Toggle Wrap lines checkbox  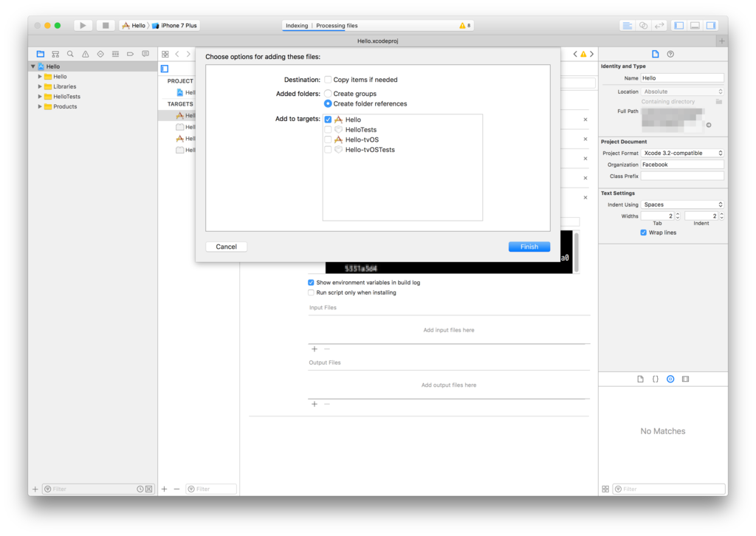643,233
